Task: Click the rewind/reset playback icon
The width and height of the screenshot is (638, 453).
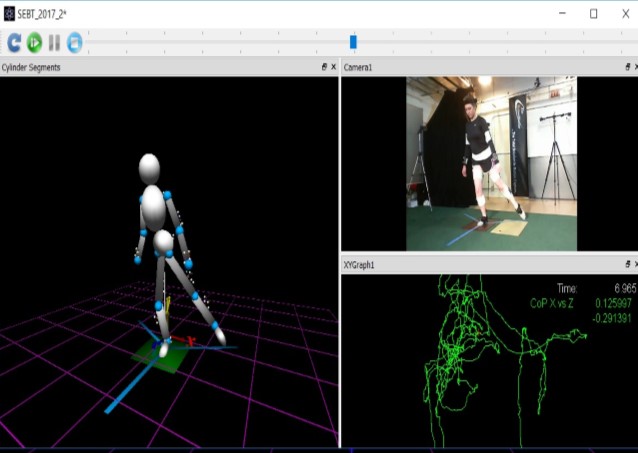Action: point(14,42)
